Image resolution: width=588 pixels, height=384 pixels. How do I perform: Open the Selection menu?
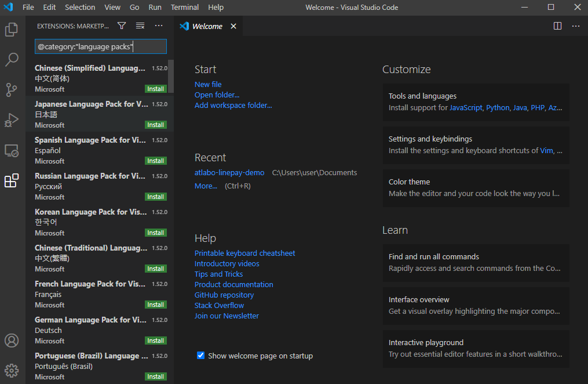pyautogui.click(x=80, y=7)
